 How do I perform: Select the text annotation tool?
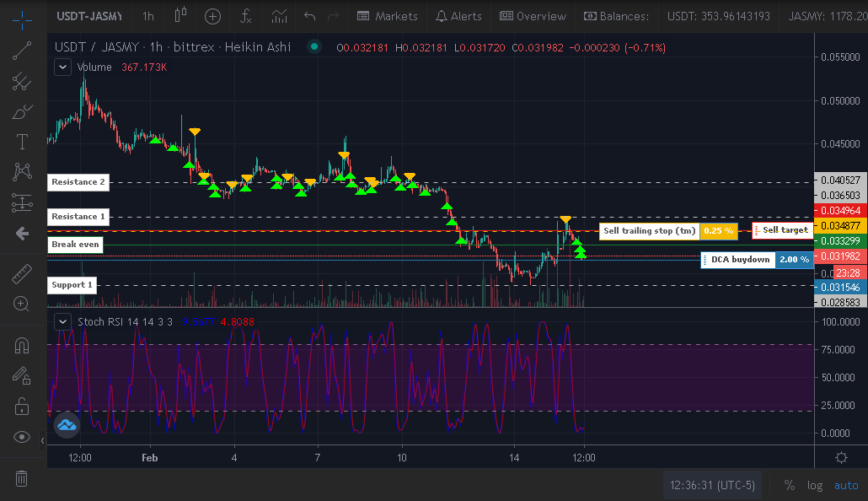pos(22,142)
